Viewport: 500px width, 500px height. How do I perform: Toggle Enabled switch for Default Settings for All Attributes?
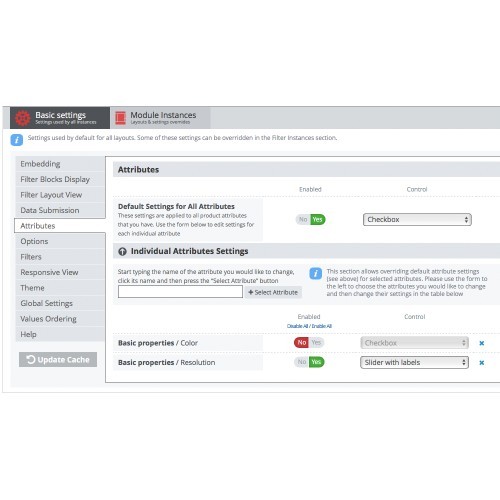click(310, 219)
